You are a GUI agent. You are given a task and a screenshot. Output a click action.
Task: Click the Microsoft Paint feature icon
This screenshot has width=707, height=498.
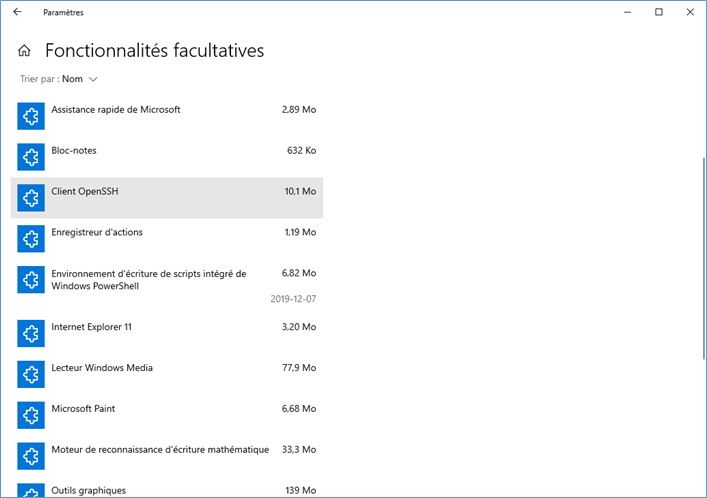[32, 415]
